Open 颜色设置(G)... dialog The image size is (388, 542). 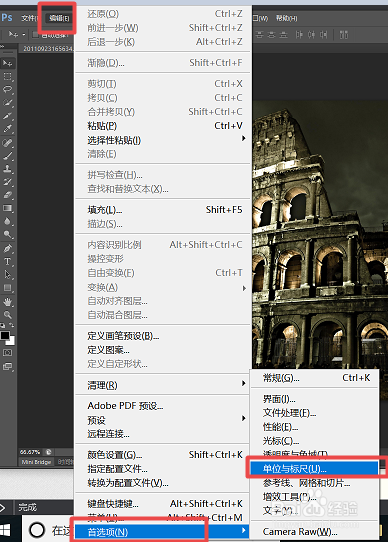coord(163,455)
